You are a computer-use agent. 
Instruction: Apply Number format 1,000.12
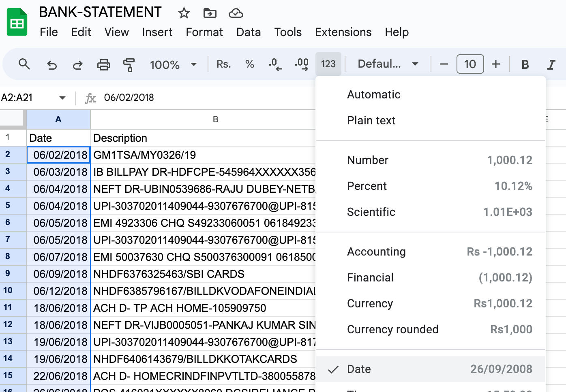pyautogui.click(x=431, y=160)
